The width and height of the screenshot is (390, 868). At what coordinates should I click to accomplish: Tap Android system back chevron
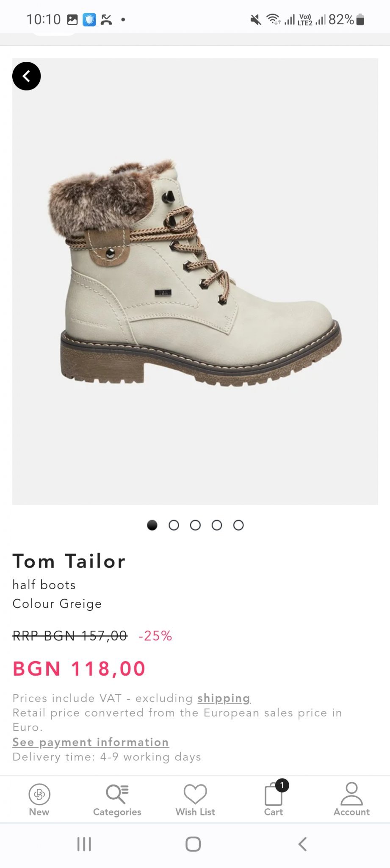(302, 844)
